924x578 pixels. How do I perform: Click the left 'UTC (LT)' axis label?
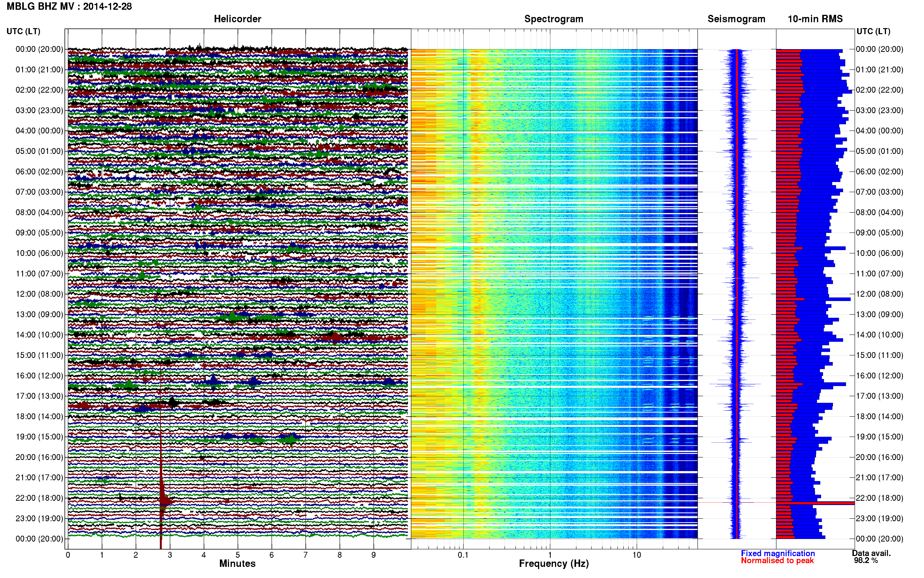pyautogui.click(x=23, y=31)
